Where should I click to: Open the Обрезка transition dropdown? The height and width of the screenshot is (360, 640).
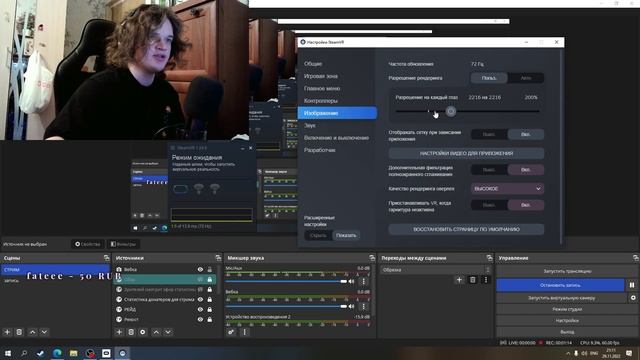(435, 270)
